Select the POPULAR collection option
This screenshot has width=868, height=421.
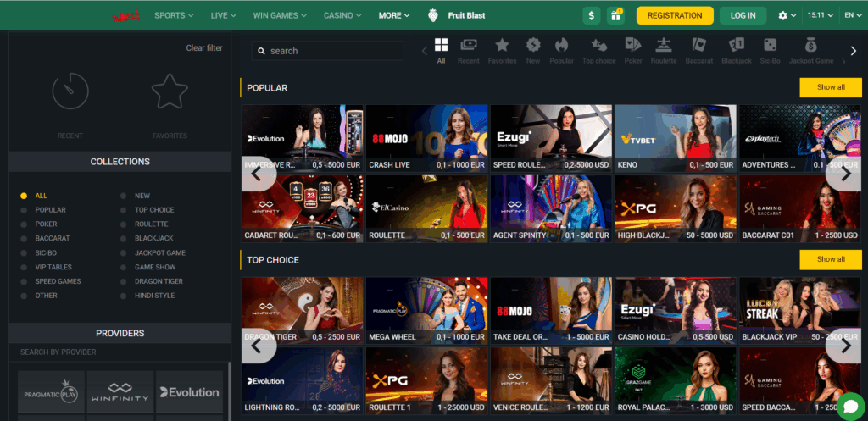pos(43,210)
